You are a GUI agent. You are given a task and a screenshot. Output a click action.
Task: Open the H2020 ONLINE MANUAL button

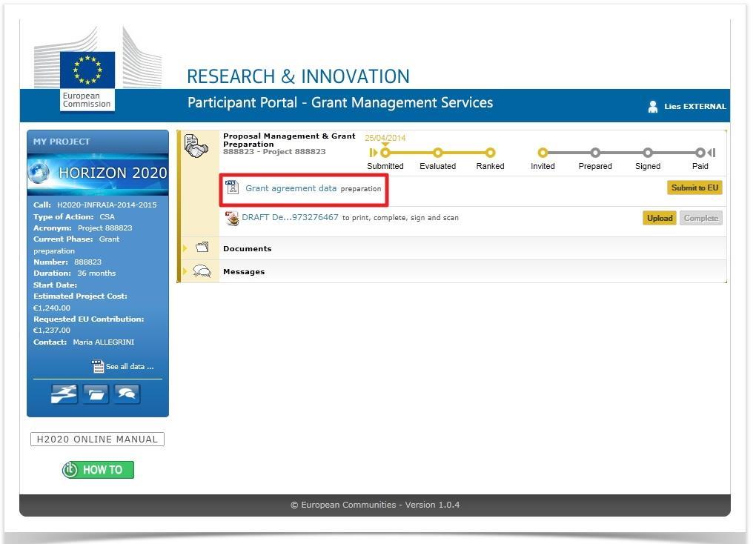[97, 439]
